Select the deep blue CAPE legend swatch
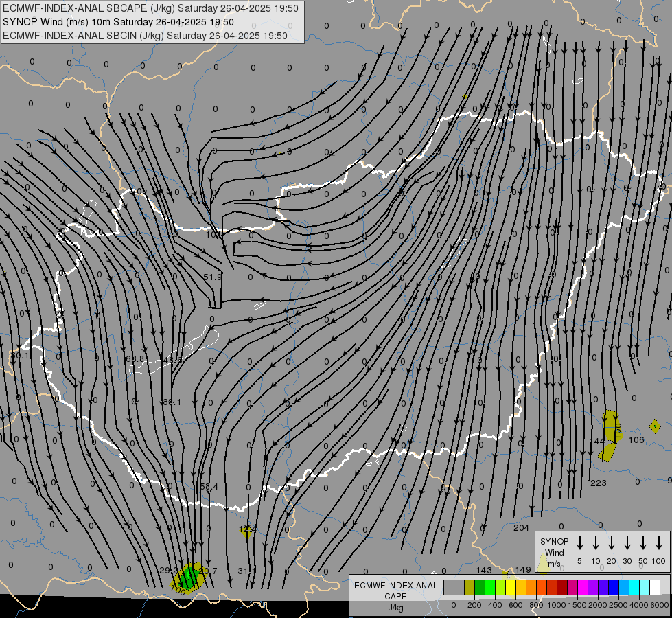The width and height of the screenshot is (672, 618). [x=614, y=588]
